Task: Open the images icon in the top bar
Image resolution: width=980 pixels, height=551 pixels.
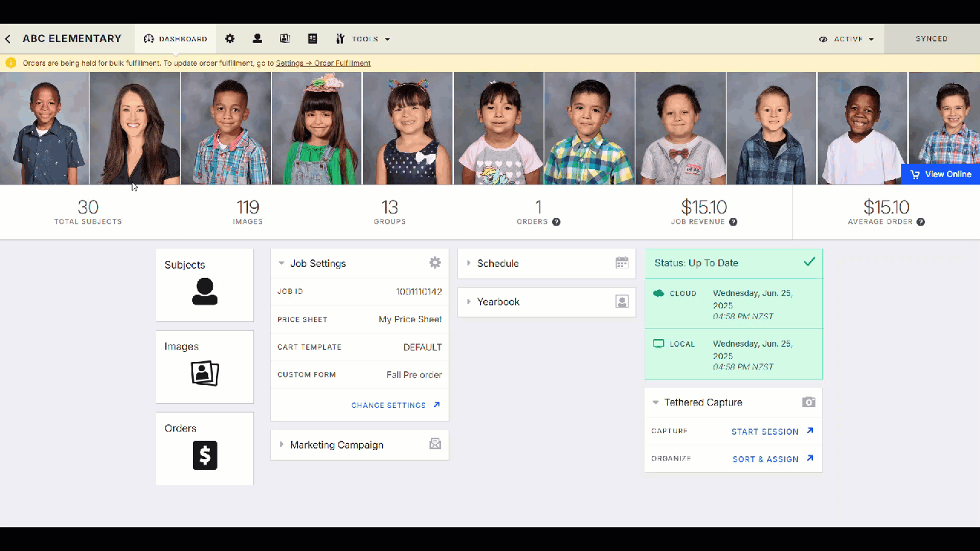Action: pos(285,38)
